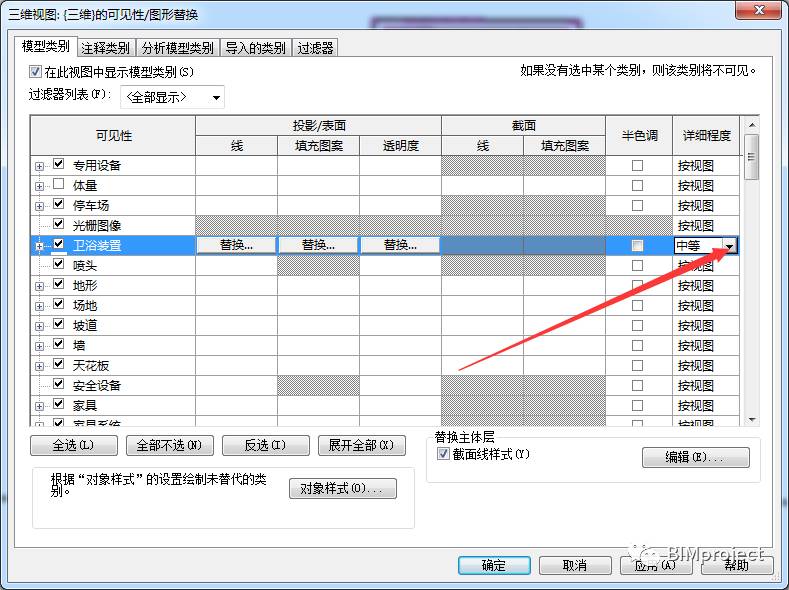
Task: Select the 导入的类别 tab
Action: point(255,48)
